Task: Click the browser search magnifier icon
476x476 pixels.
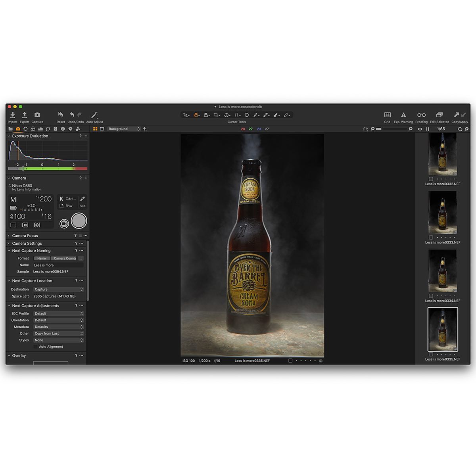Action: pyautogui.click(x=460, y=129)
